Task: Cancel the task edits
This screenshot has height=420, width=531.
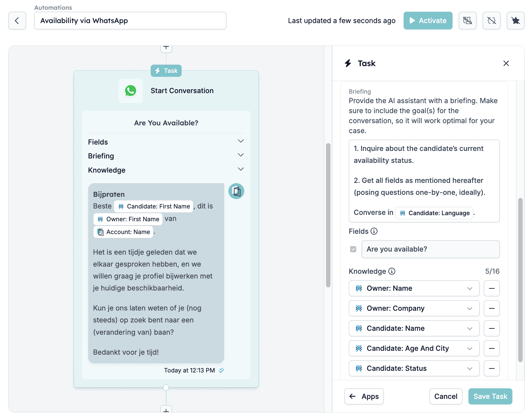Action: (x=446, y=396)
